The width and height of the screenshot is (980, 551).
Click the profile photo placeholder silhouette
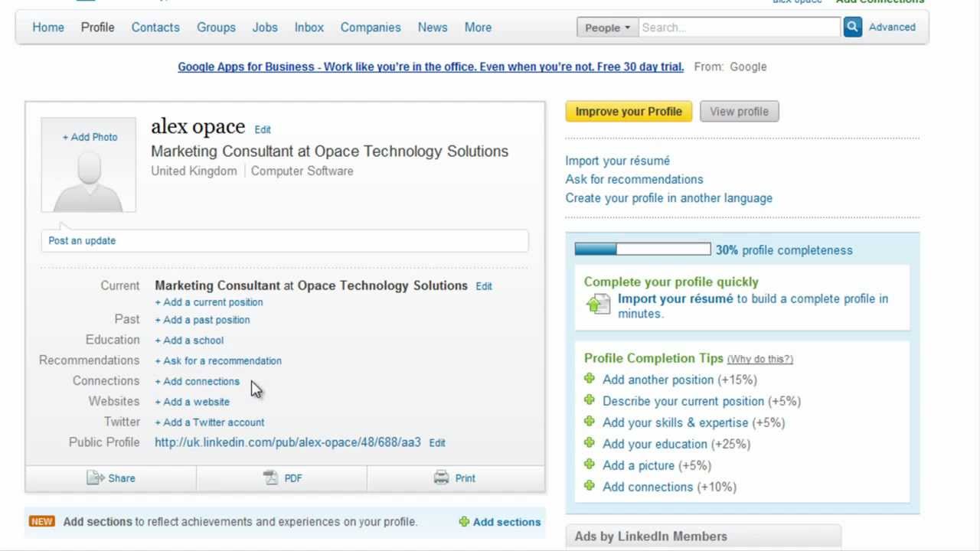point(89,180)
